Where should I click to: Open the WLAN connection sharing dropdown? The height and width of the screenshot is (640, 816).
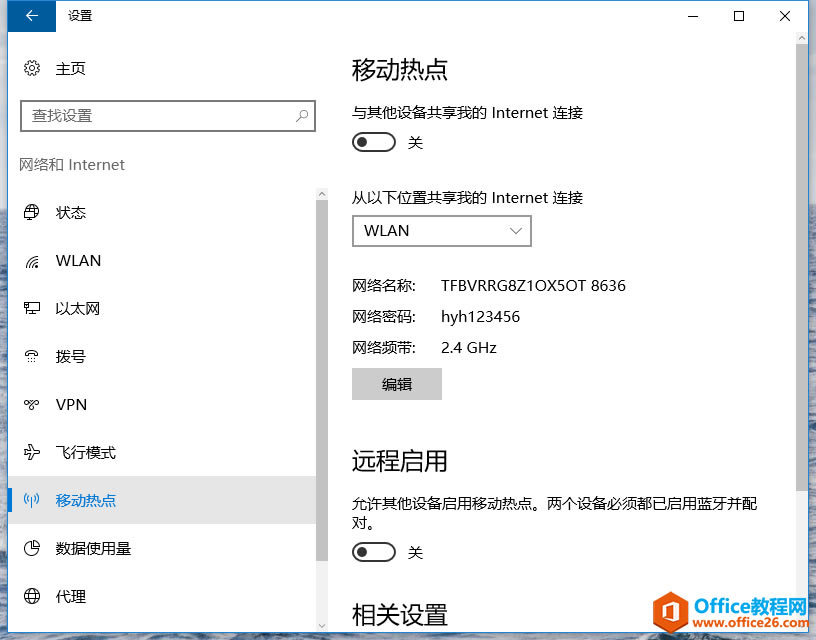tap(441, 231)
